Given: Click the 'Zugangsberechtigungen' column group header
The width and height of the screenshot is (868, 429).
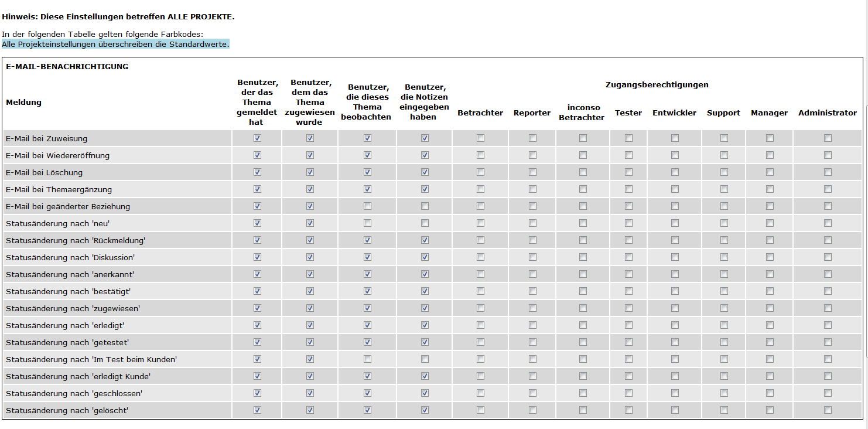Looking at the screenshot, I should tap(657, 85).
